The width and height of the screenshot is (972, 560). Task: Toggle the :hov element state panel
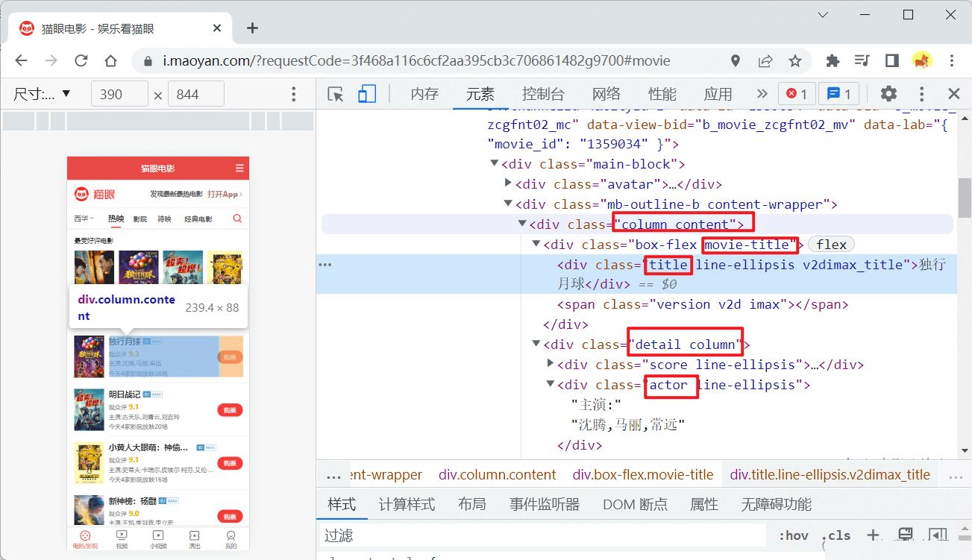tap(793, 535)
